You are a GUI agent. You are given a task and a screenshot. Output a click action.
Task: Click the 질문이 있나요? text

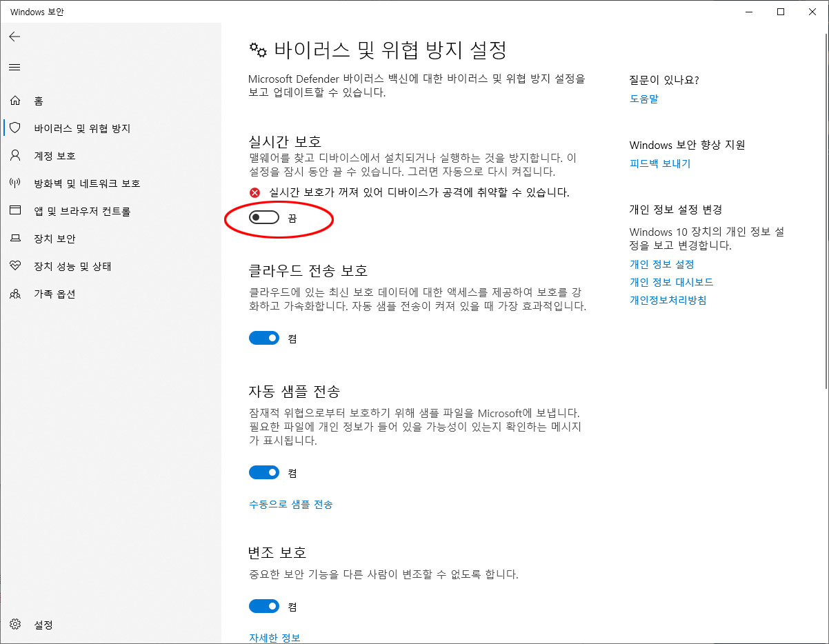point(664,80)
